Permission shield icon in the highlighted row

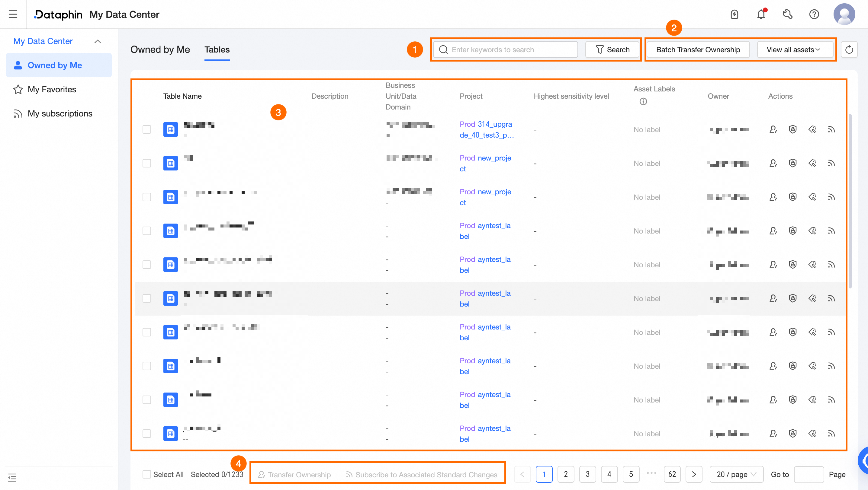point(792,298)
